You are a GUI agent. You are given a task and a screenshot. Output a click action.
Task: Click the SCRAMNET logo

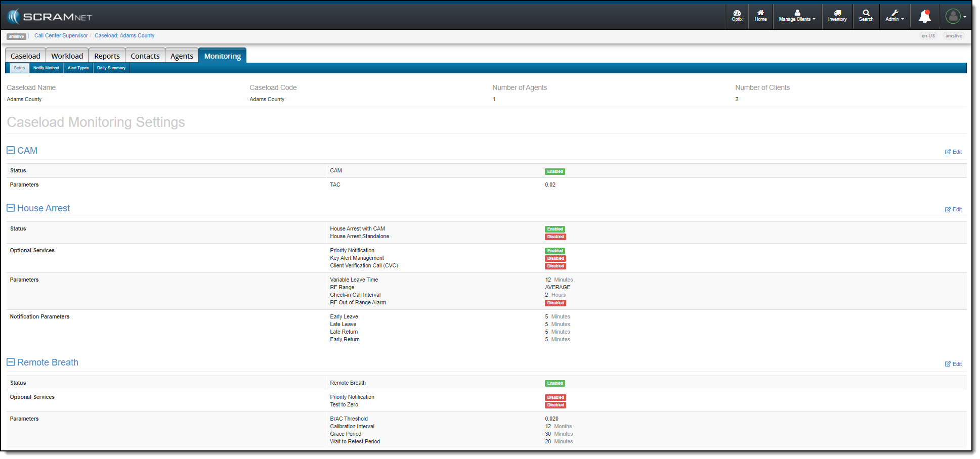click(50, 17)
